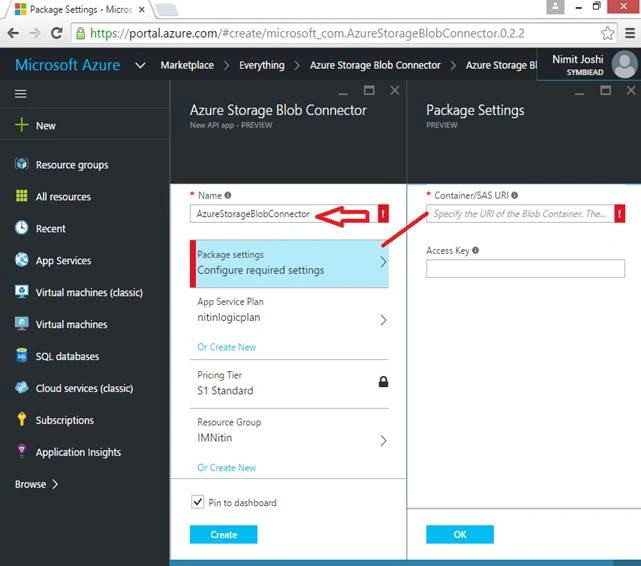
Task: Open All resources grid icon
Action: [x=22, y=196]
